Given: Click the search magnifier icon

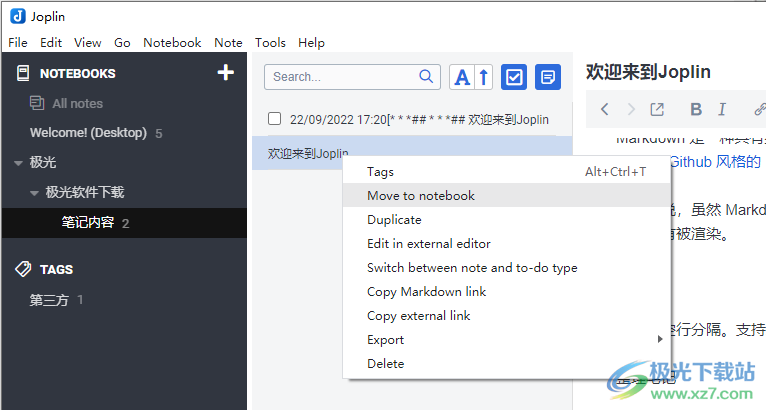Looking at the screenshot, I should pos(426,76).
